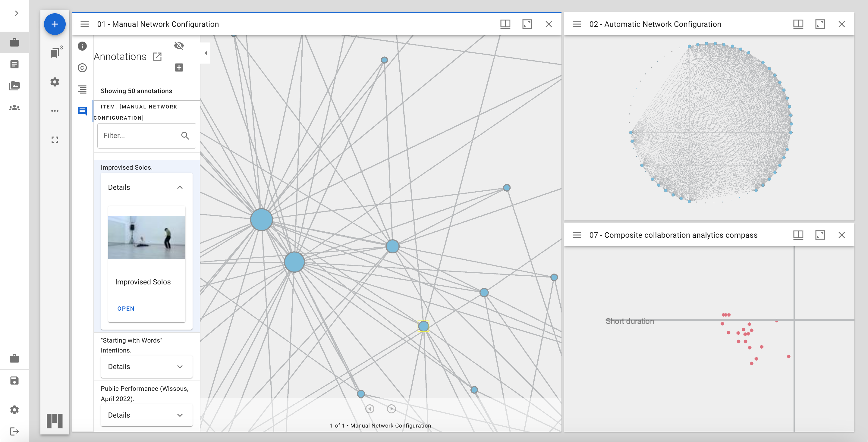Viewport: 868px width, 442px height.
Task: Open the info panel icon
Action: click(x=82, y=46)
